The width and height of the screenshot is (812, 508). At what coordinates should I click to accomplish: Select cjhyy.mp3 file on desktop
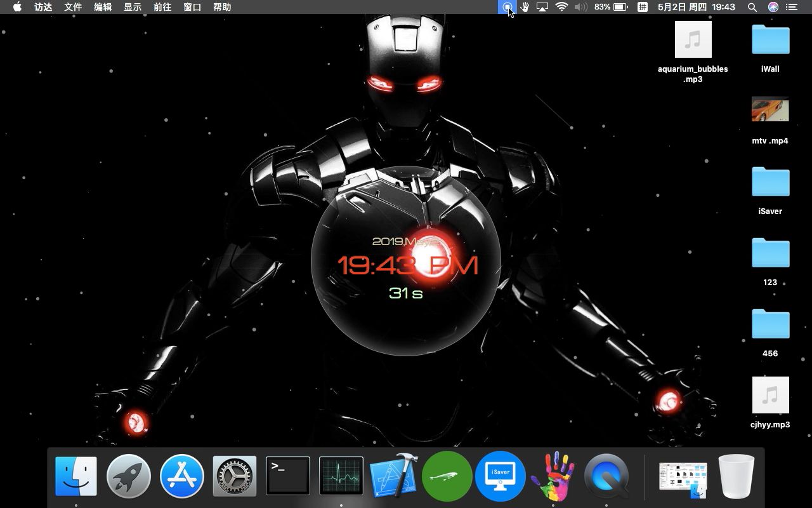click(770, 402)
